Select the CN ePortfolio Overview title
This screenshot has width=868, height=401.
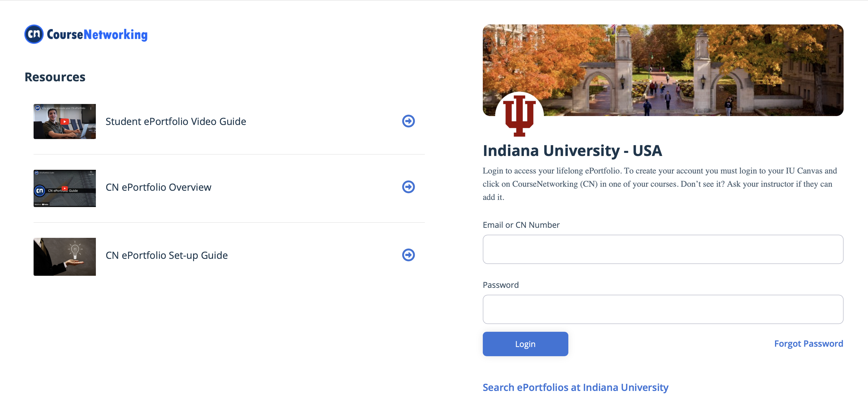(x=158, y=187)
